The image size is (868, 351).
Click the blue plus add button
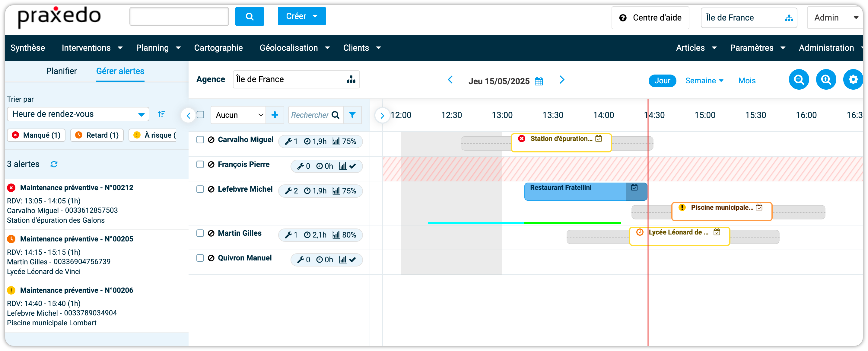275,115
